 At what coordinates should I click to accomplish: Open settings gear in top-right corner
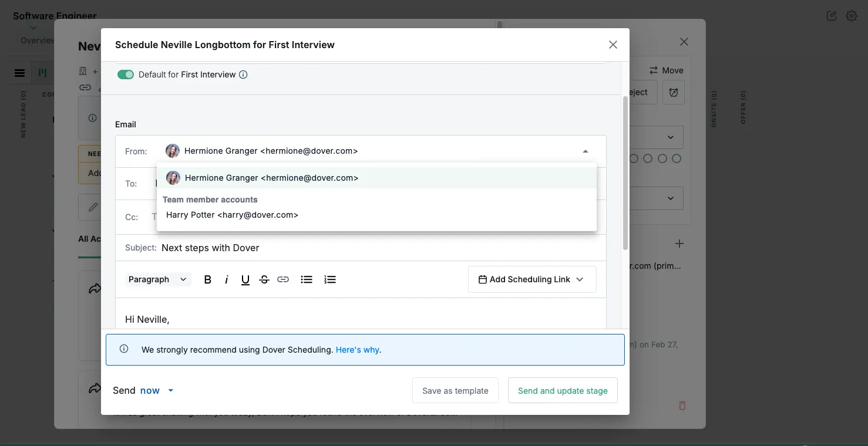(852, 16)
